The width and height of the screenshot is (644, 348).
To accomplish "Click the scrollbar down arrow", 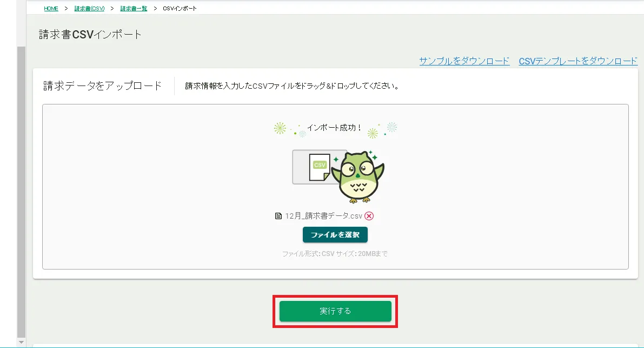I will 21,342.
